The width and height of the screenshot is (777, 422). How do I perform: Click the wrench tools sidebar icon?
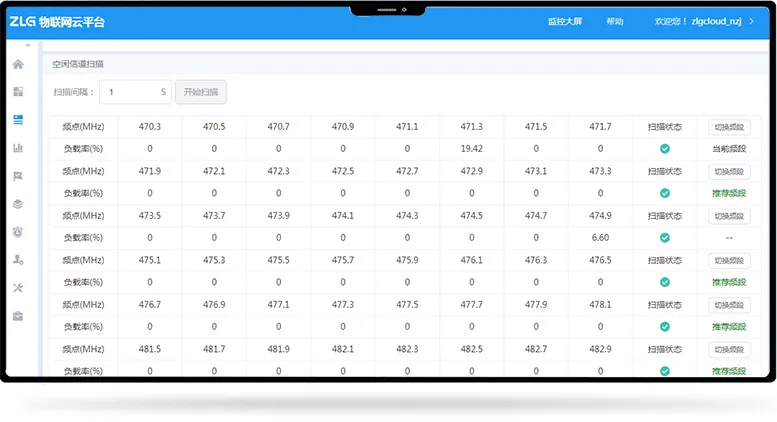click(18, 288)
